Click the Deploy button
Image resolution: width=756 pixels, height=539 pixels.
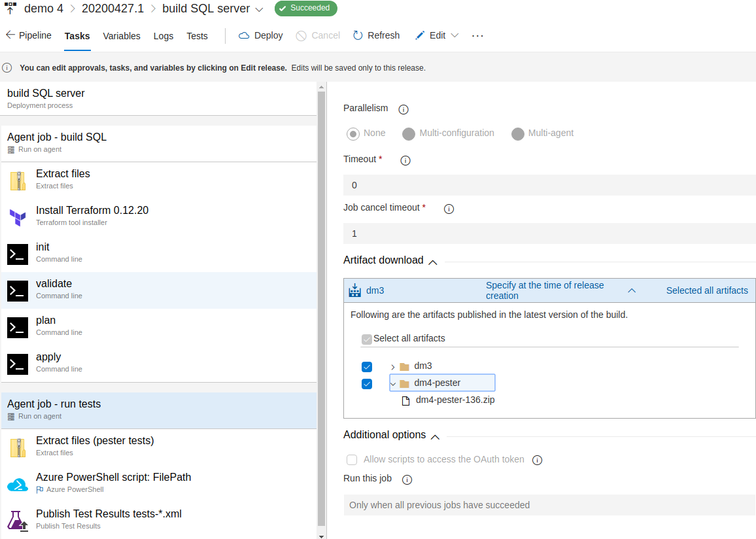261,36
